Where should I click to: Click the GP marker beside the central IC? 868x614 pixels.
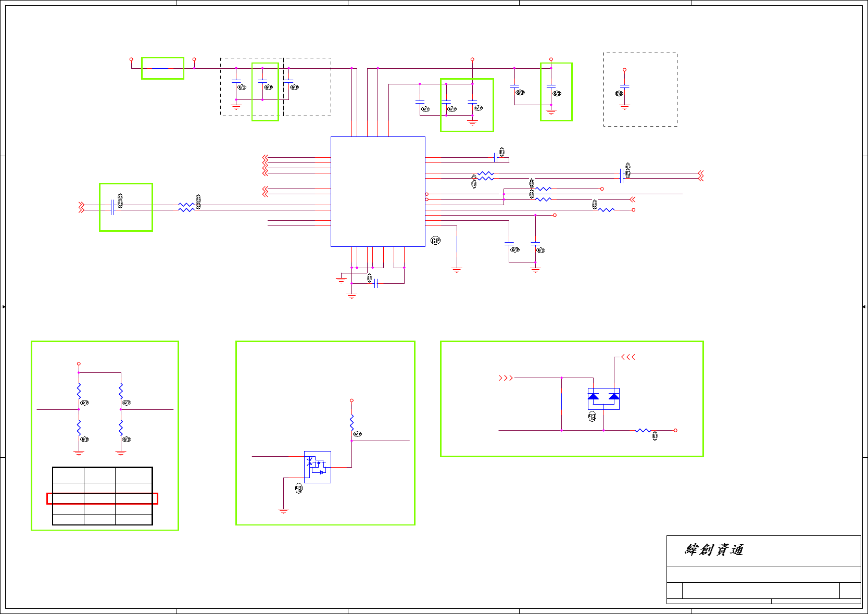tap(436, 241)
